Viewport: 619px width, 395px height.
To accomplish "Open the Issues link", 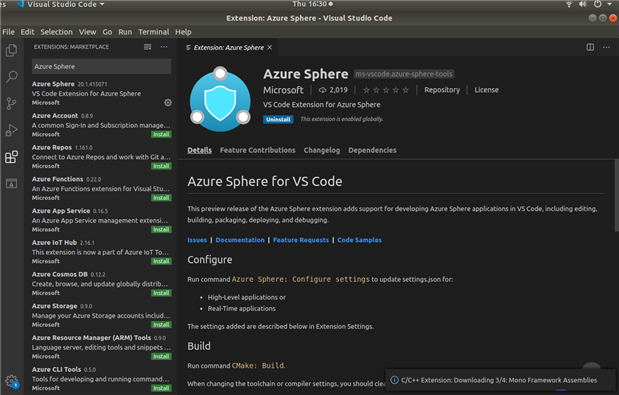I will pyautogui.click(x=197, y=240).
